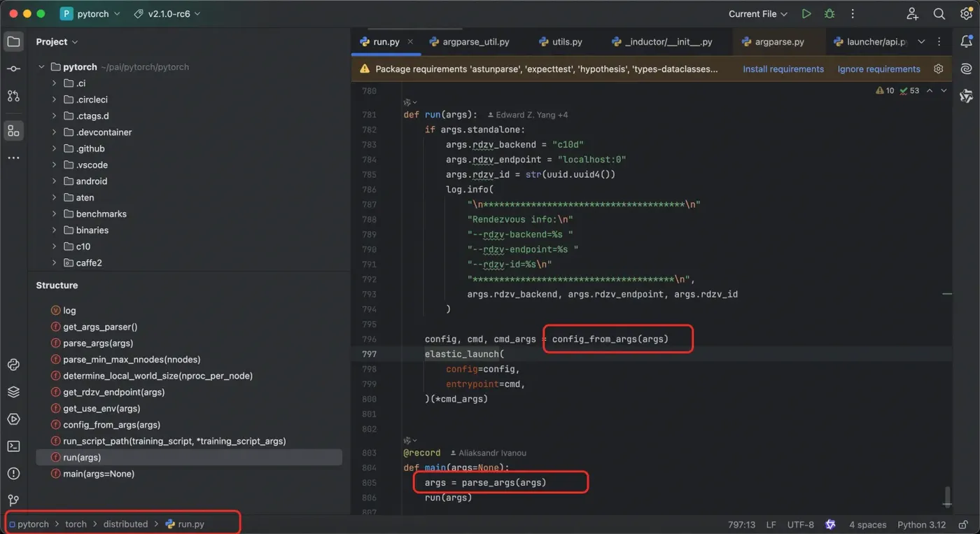
Task: Switch to the _inductor/__init__.py tab
Action: pos(661,42)
